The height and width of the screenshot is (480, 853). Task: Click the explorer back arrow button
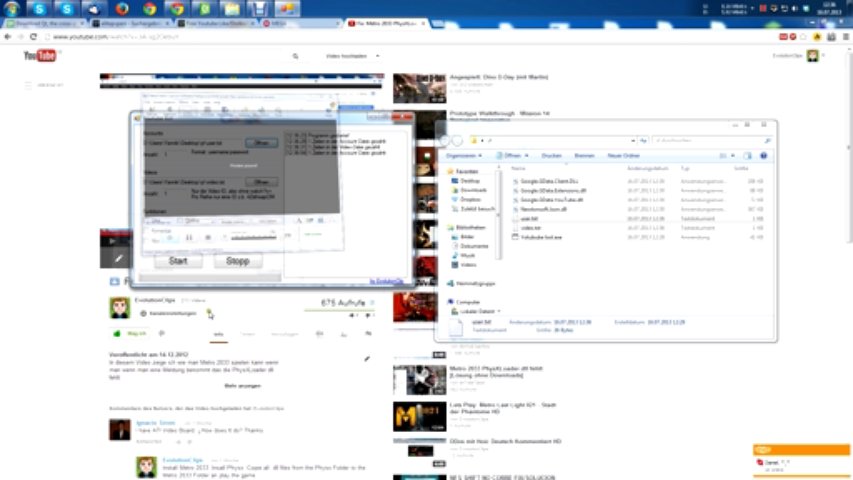pos(446,140)
